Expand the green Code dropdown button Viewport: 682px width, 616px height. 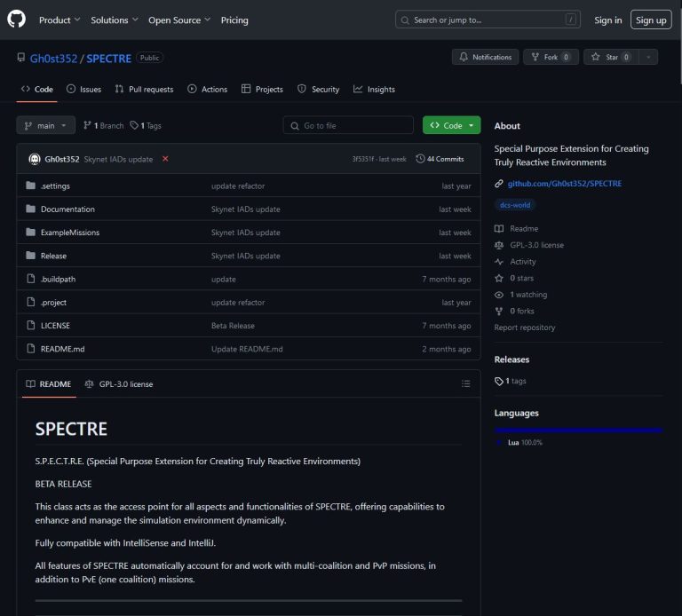click(451, 126)
